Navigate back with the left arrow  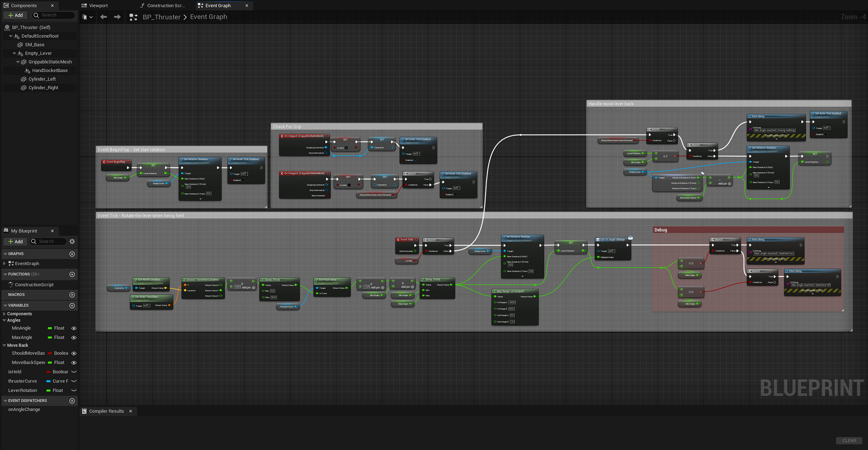(x=104, y=17)
